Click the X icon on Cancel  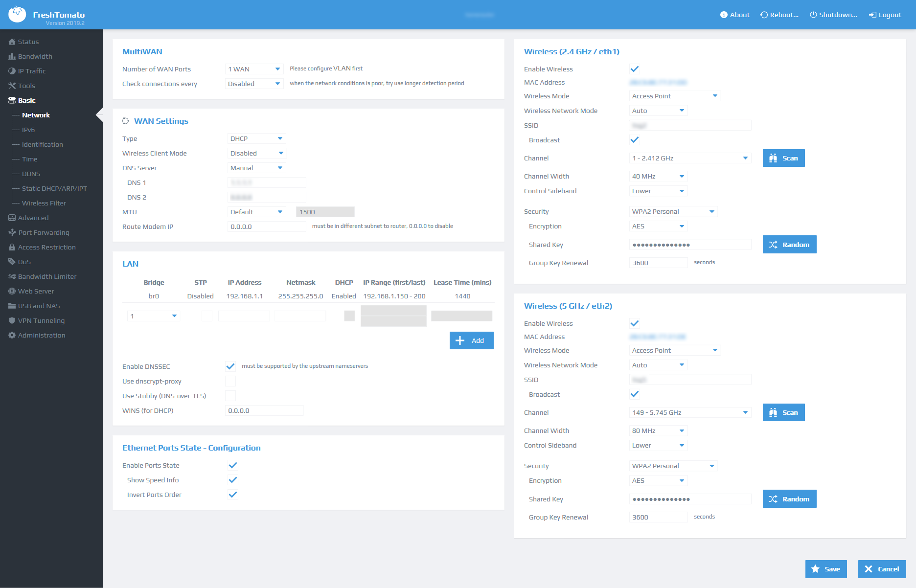[x=869, y=569]
